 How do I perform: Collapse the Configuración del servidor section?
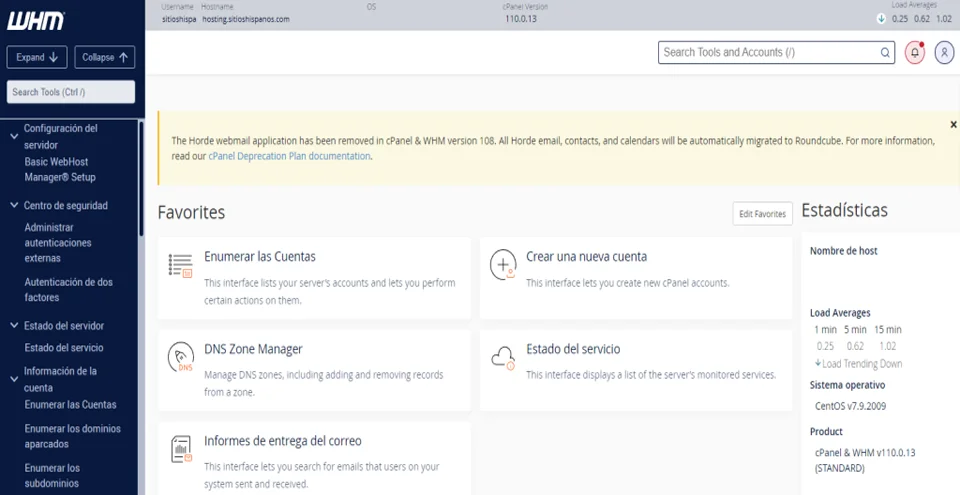[13, 129]
